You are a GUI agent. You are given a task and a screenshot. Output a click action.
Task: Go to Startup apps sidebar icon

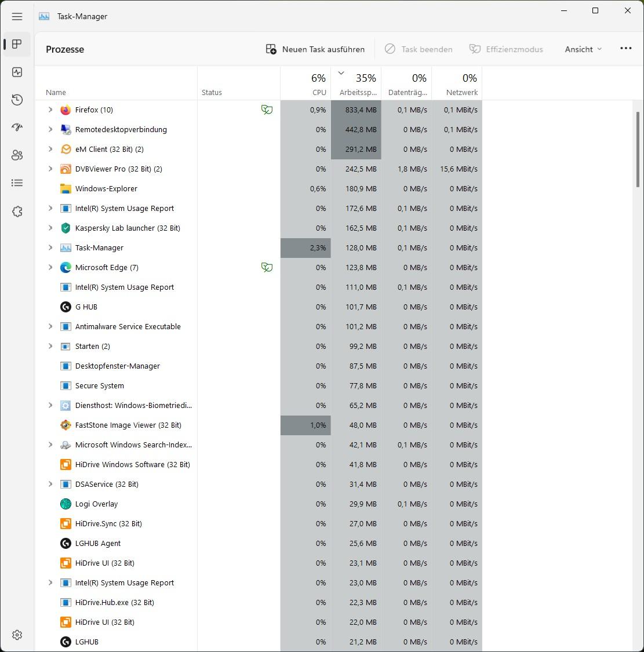tap(17, 128)
